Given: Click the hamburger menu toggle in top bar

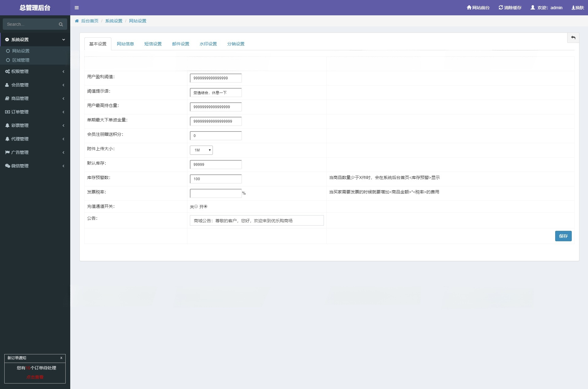Looking at the screenshot, I should [77, 7].
